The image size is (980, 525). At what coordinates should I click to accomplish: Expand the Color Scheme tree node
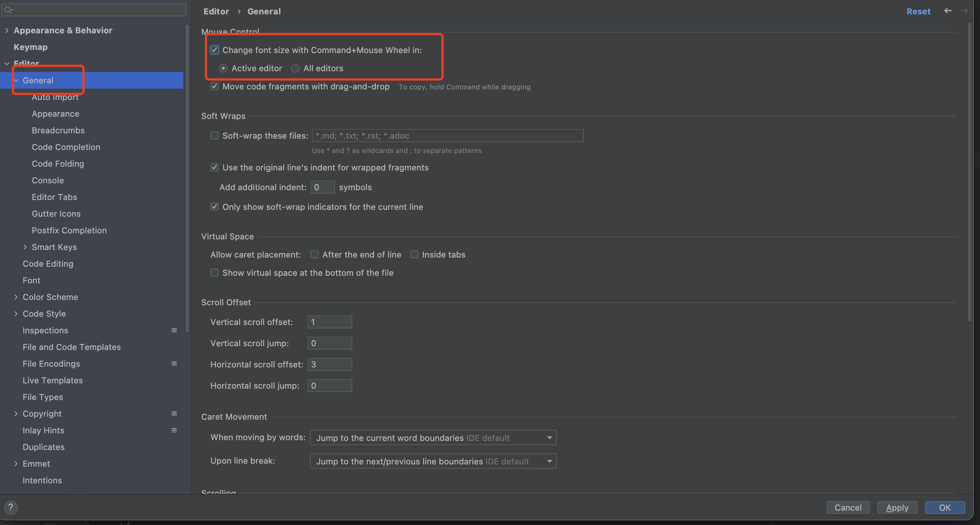coord(16,297)
